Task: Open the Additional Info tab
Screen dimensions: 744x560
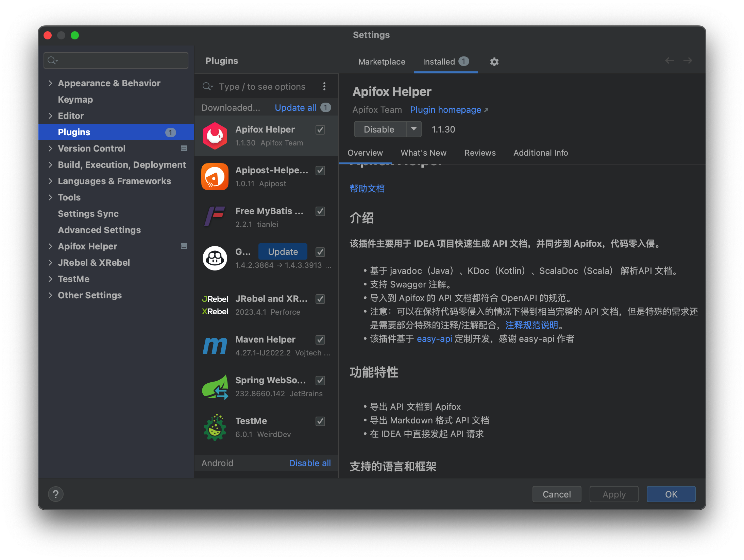Action: (x=541, y=153)
